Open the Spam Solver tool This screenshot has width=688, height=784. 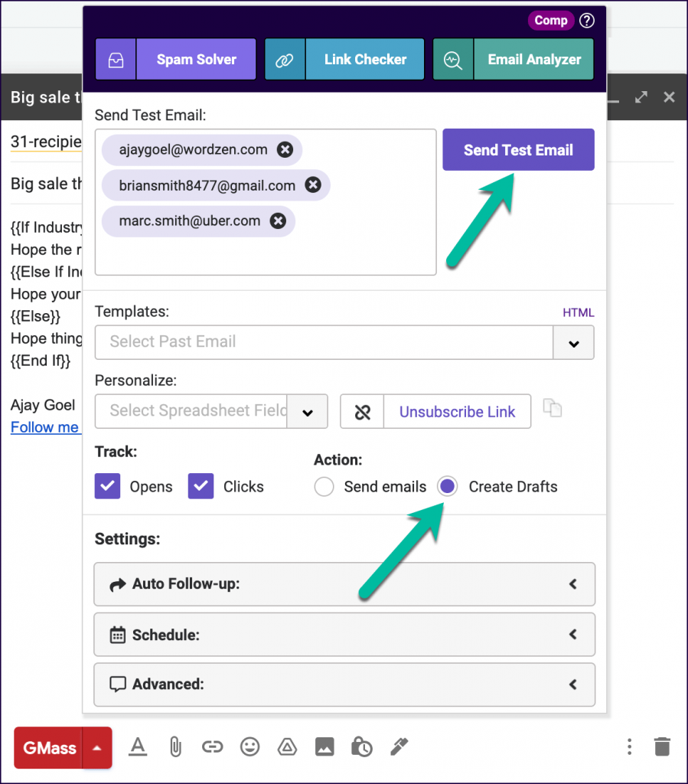[175, 60]
